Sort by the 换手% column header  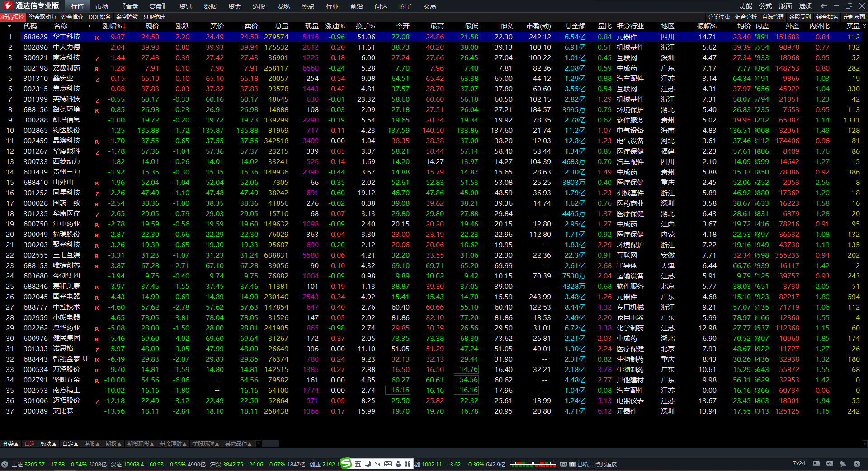point(365,26)
